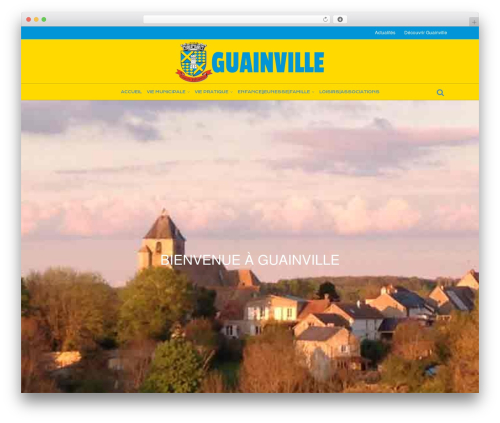Click the GUAINVILLE site title
Viewport: 500px width, 423px height.
268,62
